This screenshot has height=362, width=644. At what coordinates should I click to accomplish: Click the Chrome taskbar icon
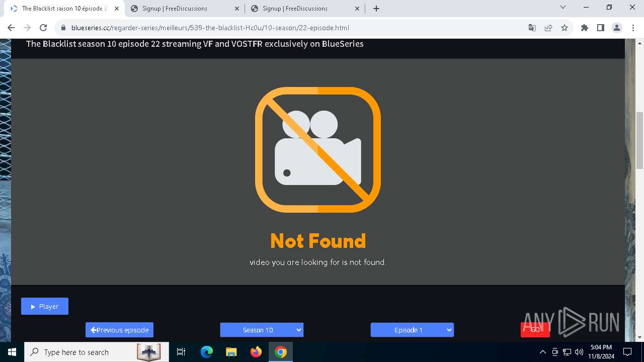(x=281, y=352)
